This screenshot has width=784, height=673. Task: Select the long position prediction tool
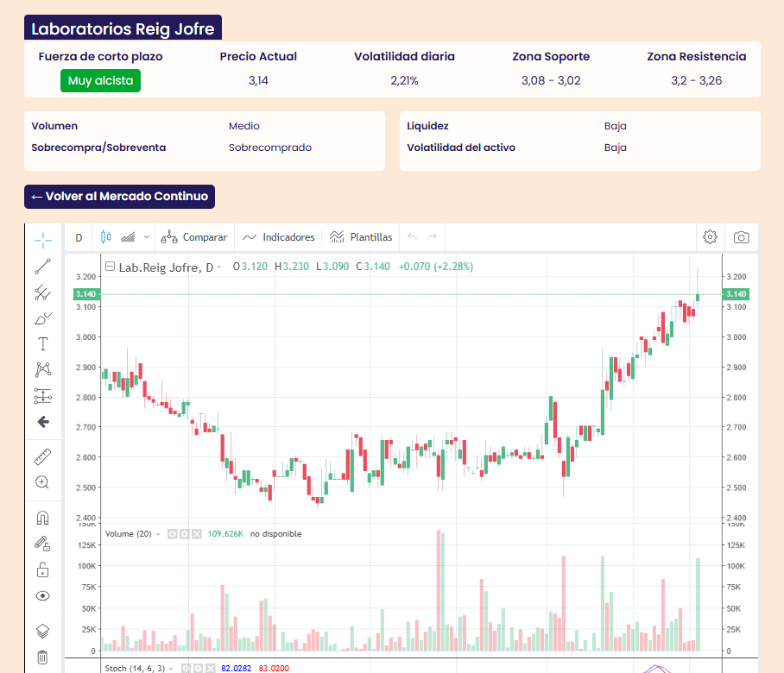tap(43, 396)
